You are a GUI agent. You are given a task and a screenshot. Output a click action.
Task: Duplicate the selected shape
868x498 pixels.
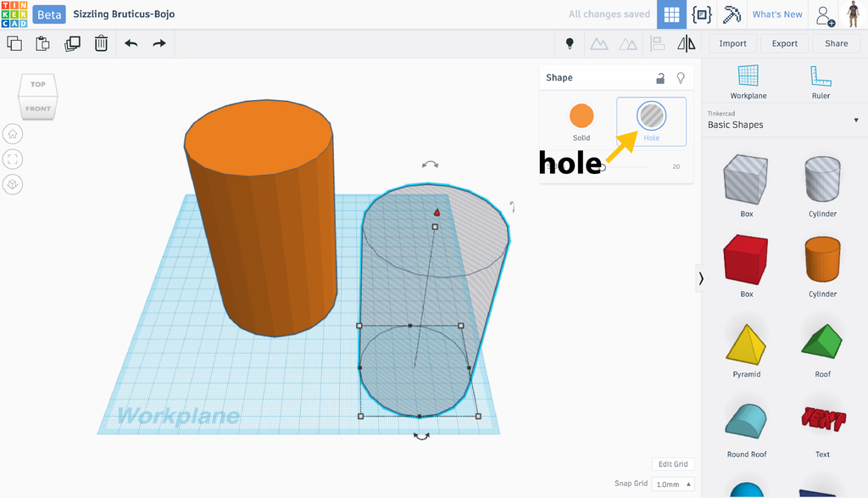72,43
